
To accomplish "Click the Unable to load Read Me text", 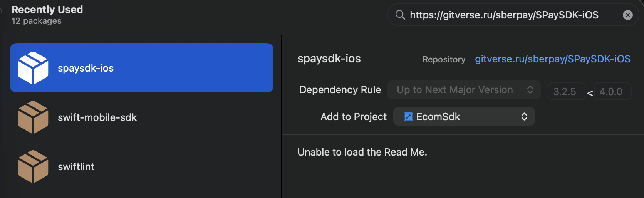I will point(362,152).
